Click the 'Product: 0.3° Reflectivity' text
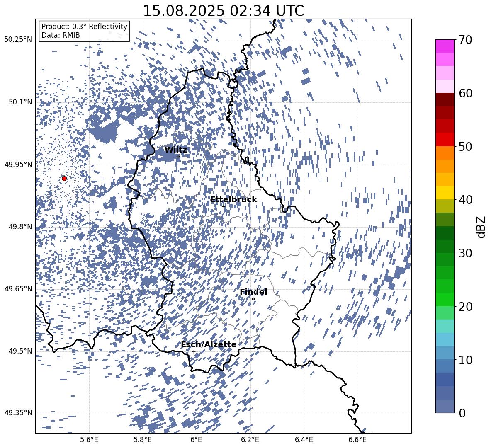Screen dimensions: 491x448 click(x=84, y=27)
